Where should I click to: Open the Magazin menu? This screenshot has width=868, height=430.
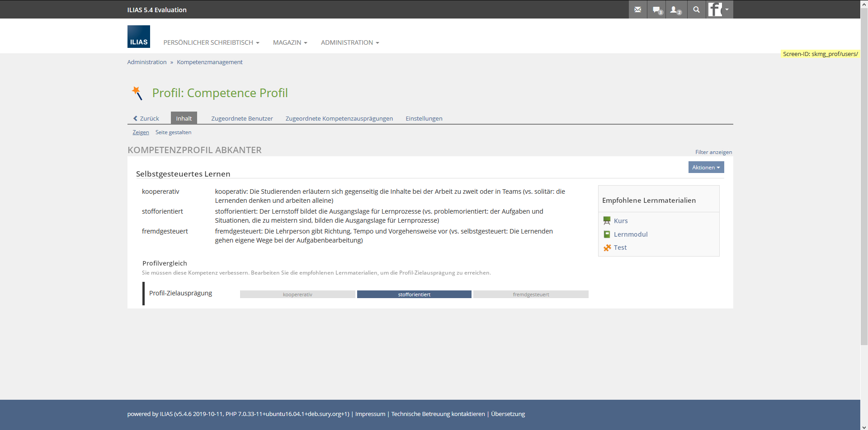coord(290,42)
